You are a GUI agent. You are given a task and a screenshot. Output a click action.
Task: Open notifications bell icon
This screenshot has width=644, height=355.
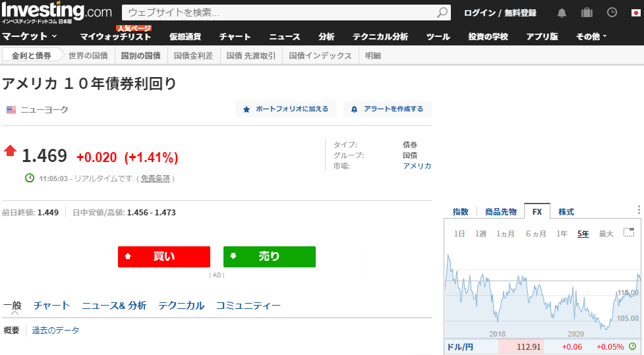562,13
